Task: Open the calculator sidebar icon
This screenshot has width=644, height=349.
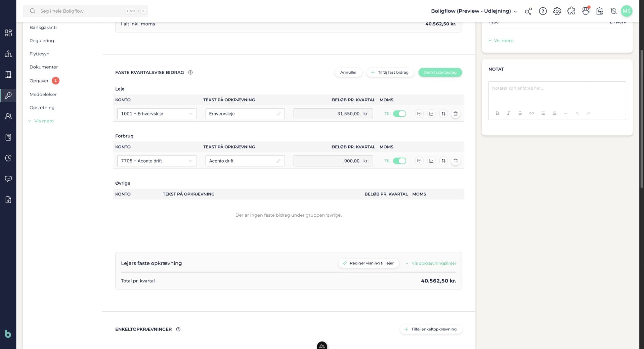Action: pos(8,137)
